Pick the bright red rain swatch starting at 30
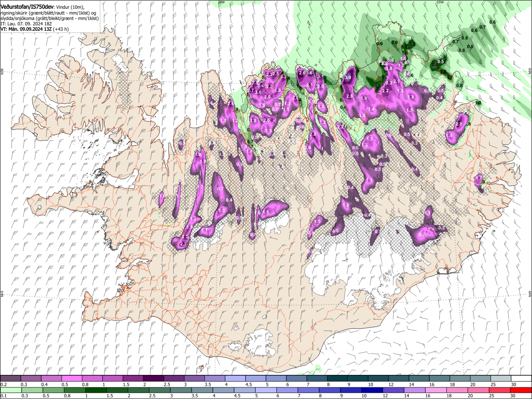Image resolution: width=532 pixels, height=399 pixels. pyautogui.click(x=520, y=390)
